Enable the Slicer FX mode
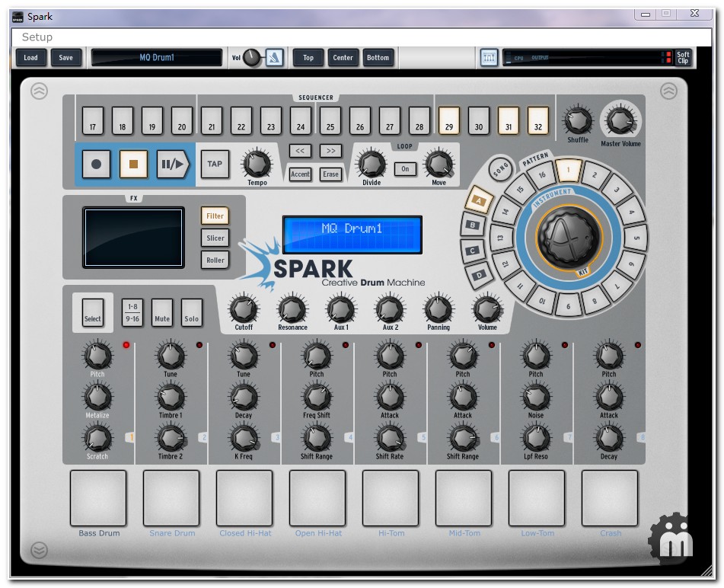The image size is (724, 588). pyautogui.click(x=215, y=238)
